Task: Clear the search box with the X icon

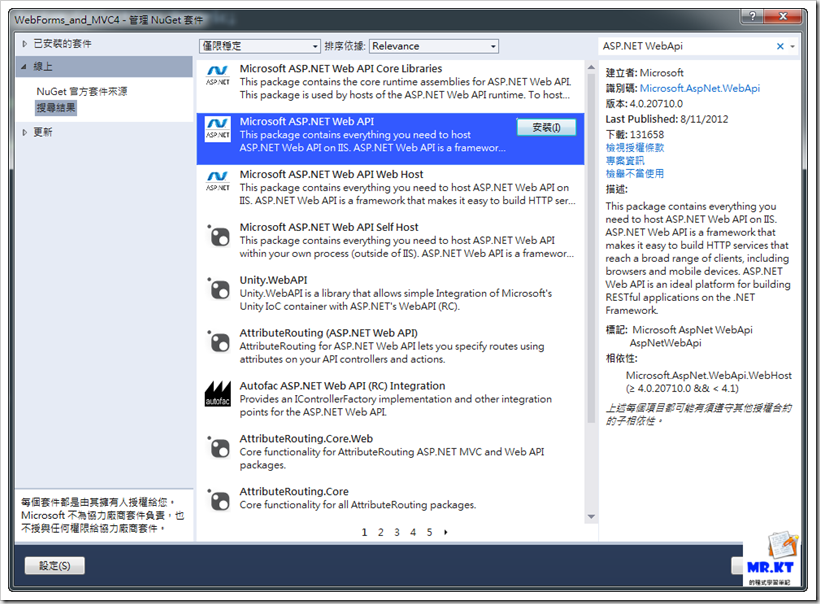Action: coord(780,46)
